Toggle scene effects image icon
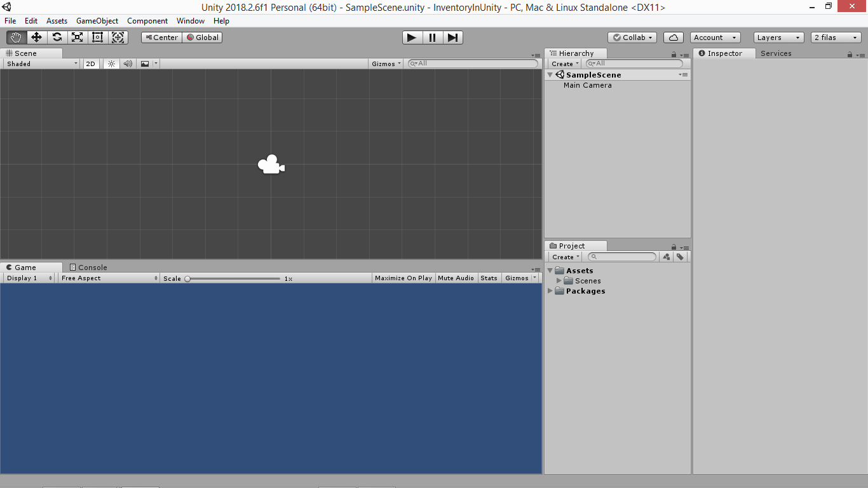This screenshot has height=488, width=868. (x=145, y=64)
